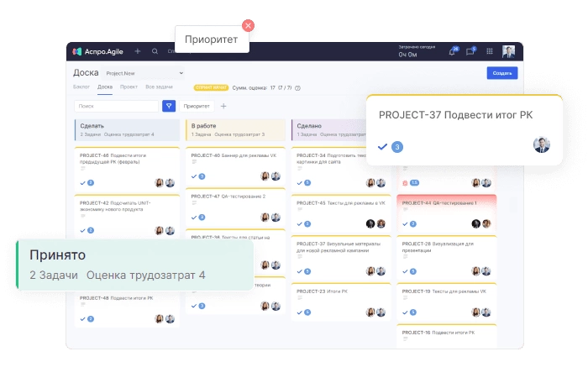Open card PROJECT-45 Тексты для рекламы в VK
Viewport: 588px width, 383px height.
(341, 212)
